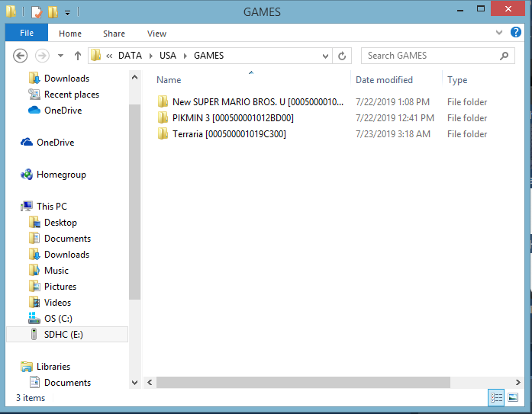Click the search magnifier icon
This screenshot has width=532, height=414.
(x=505, y=56)
